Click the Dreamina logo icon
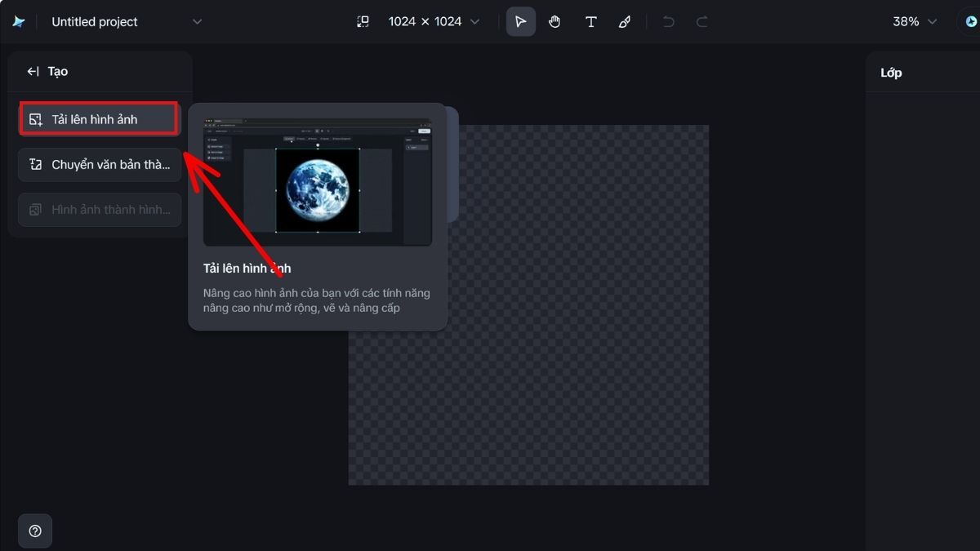The image size is (980, 551). click(x=18, y=22)
